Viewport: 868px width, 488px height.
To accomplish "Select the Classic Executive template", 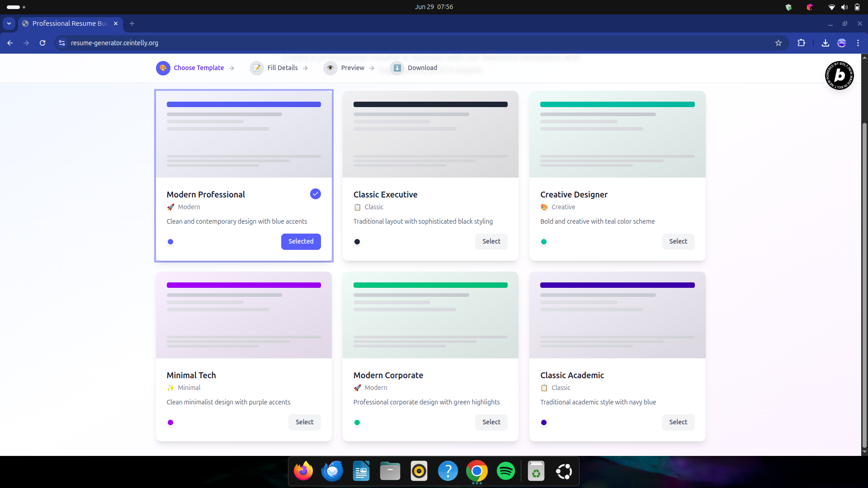I will tap(491, 241).
